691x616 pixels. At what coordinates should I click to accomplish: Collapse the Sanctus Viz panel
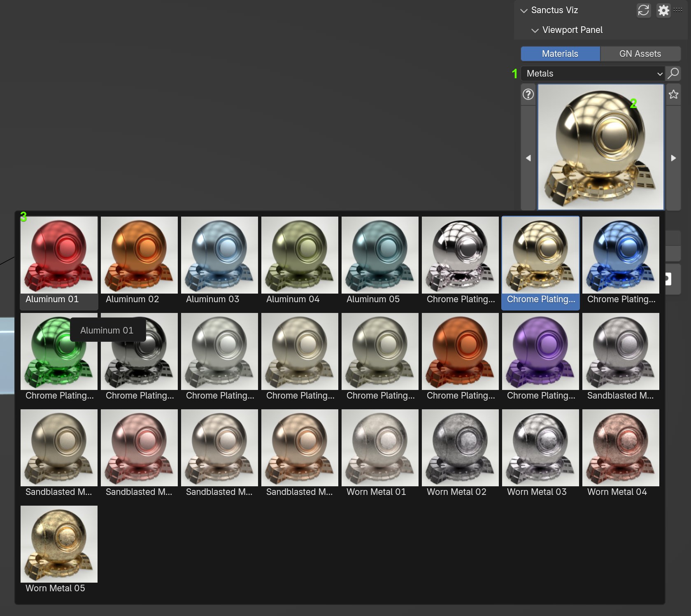(524, 11)
